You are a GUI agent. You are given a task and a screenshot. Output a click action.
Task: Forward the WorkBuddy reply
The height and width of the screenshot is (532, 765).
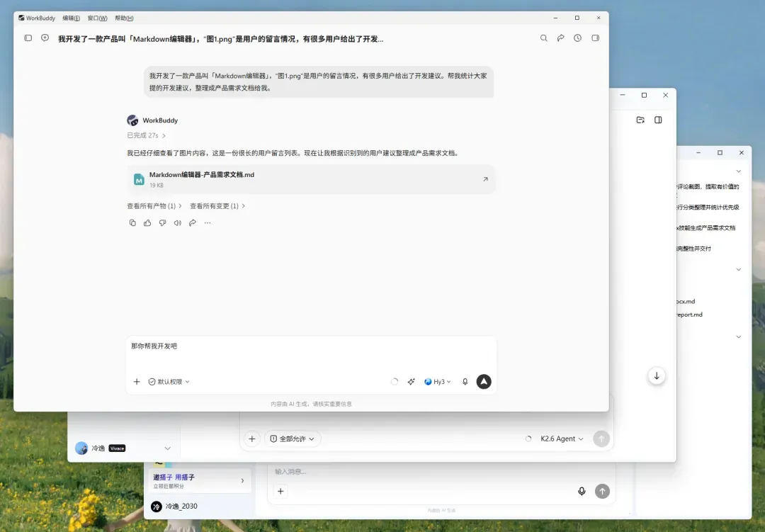(193, 222)
